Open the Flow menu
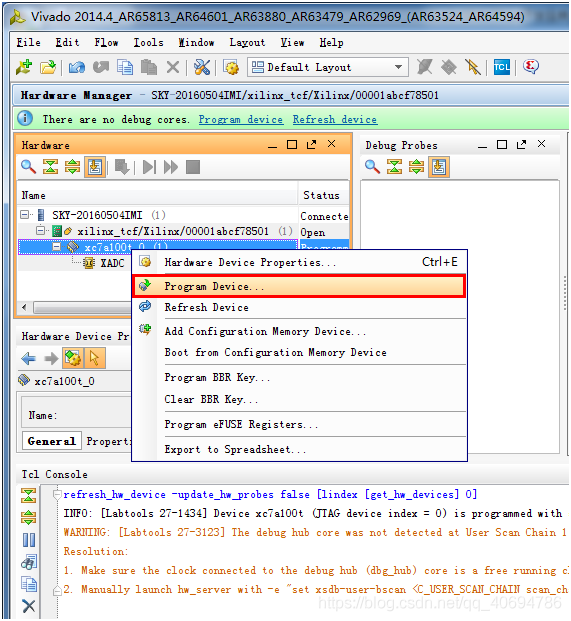The height and width of the screenshot is (621, 571). (x=106, y=42)
